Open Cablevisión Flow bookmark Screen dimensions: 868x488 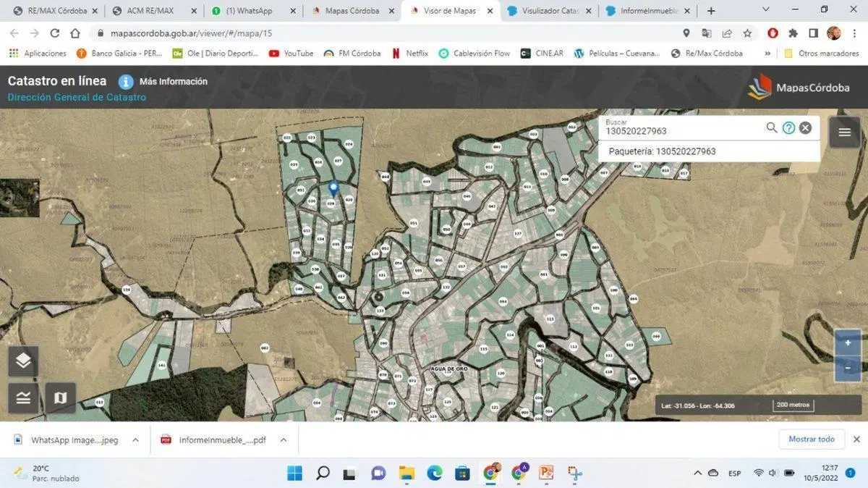coord(475,54)
